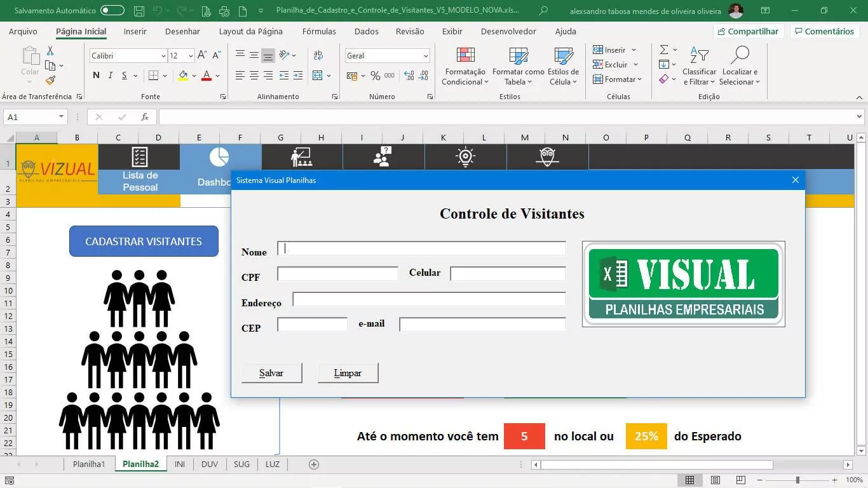The height and width of the screenshot is (488, 868).
Task: Click the Endereço input field
Action: [429, 299]
